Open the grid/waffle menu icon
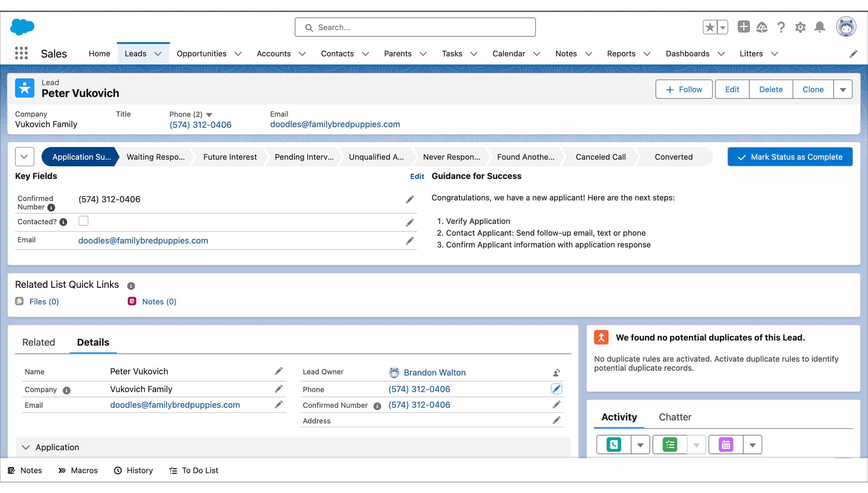Image resolution: width=868 pixels, height=493 pixels. coord(21,54)
